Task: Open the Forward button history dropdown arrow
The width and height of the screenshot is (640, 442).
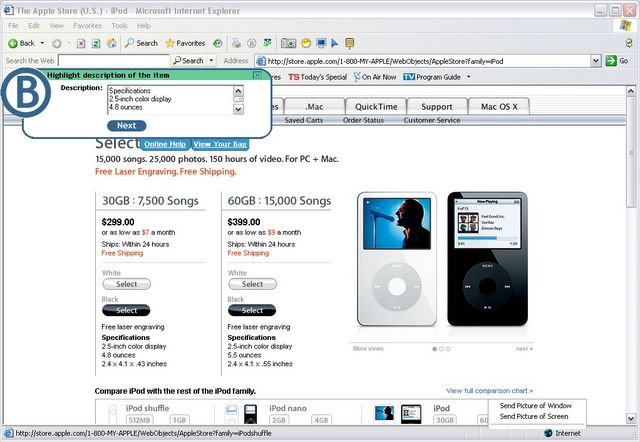Action: [x=69, y=43]
